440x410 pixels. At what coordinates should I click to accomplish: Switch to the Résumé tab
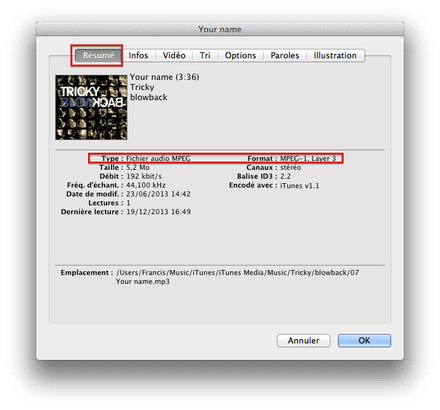coord(98,55)
